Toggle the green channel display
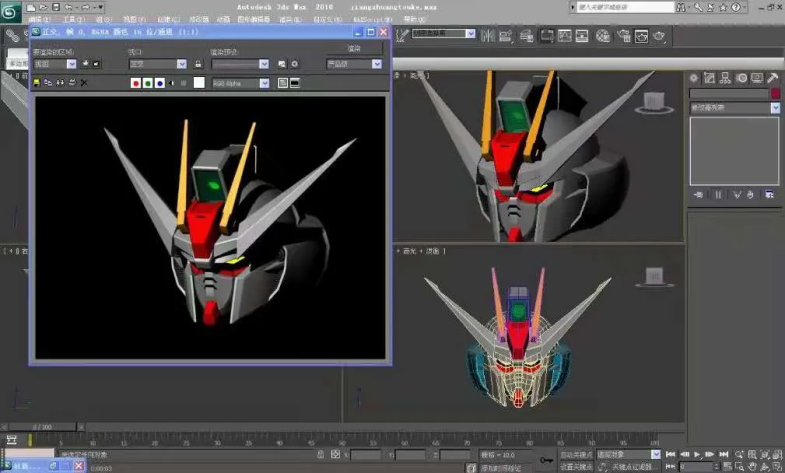The width and height of the screenshot is (785, 473). (x=148, y=82)
